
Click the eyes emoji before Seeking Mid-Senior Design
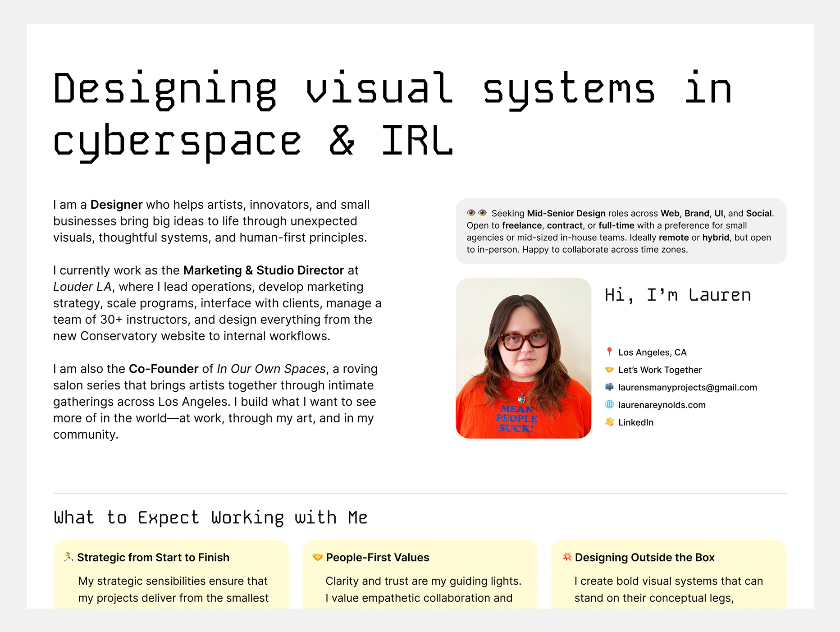[x=477, y=213]
